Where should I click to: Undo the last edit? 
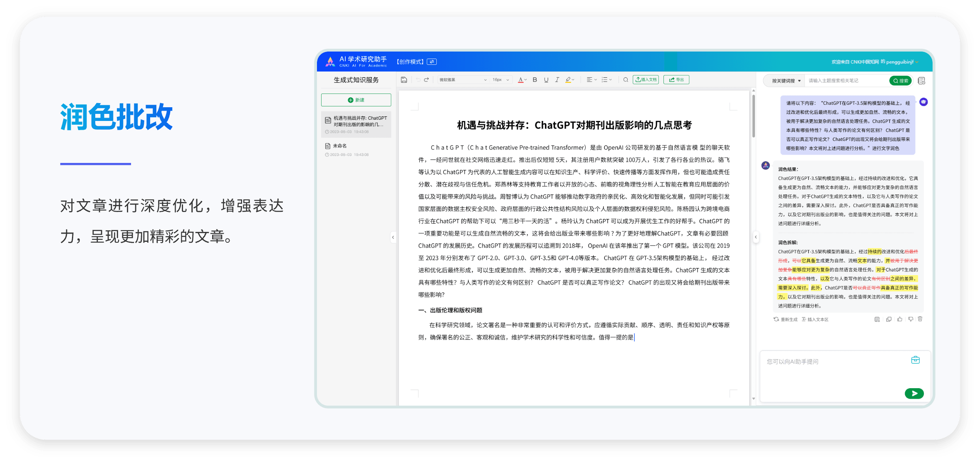[x=418, y=80]
